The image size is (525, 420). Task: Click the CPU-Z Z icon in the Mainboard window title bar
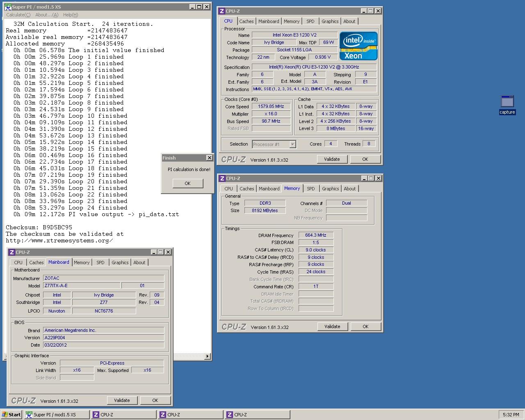pos(12,252)
